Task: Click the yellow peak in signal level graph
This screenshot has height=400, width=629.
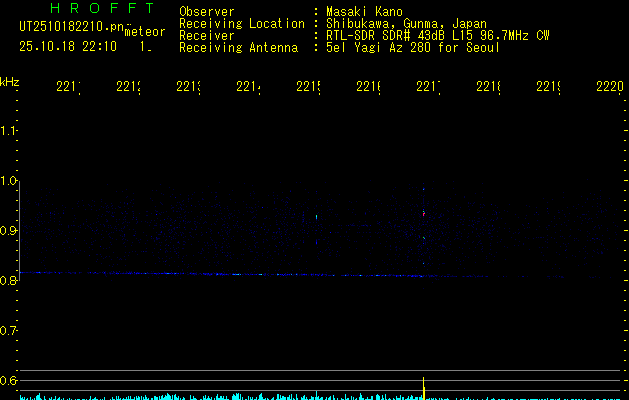Action: click(424, 388)
